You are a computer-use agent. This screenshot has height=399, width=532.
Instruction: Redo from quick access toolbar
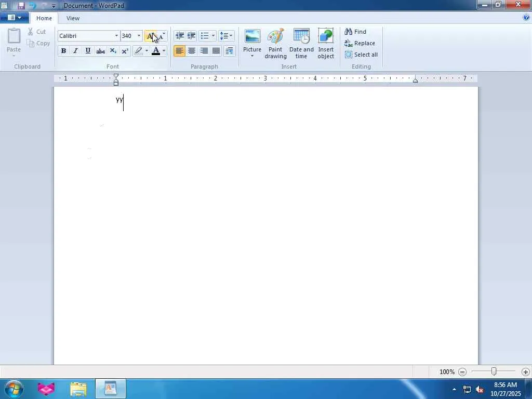click(x=44, y=5)
